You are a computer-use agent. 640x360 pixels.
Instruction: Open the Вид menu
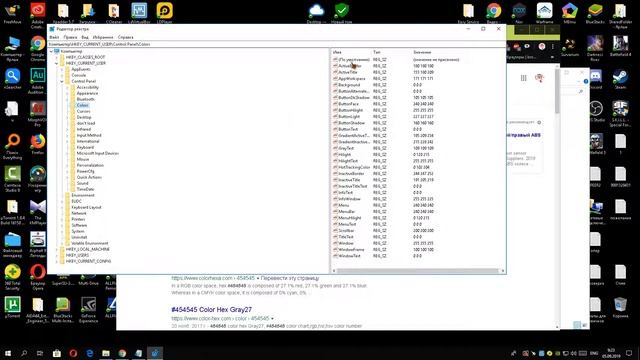84,37
